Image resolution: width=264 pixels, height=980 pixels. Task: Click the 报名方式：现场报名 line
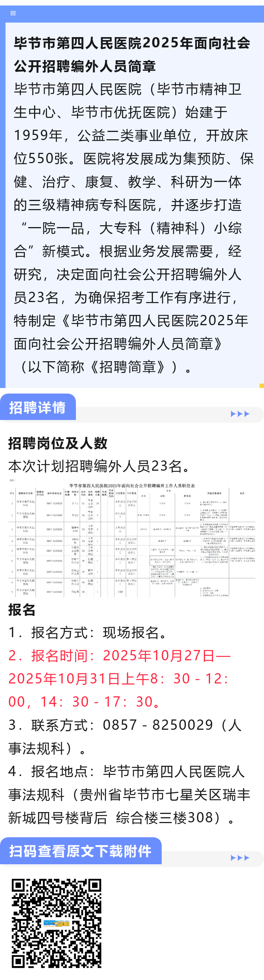88,632
